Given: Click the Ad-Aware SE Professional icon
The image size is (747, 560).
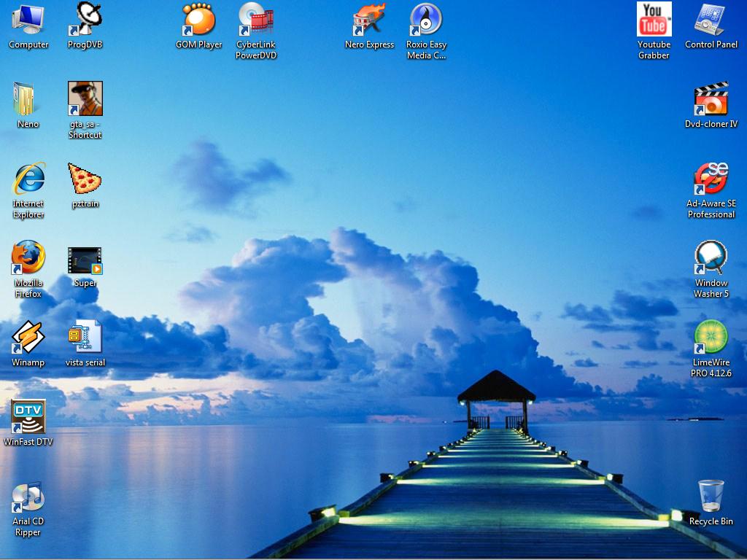Looking at the screenshot, I should click(x=711, y=179).
